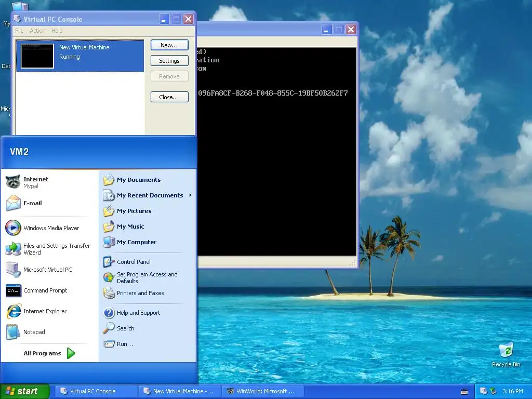Click New... button in Virtual PC Console
Image resolution: width=532 pixels, height=399 pixels.
click(x=169, y=45)
